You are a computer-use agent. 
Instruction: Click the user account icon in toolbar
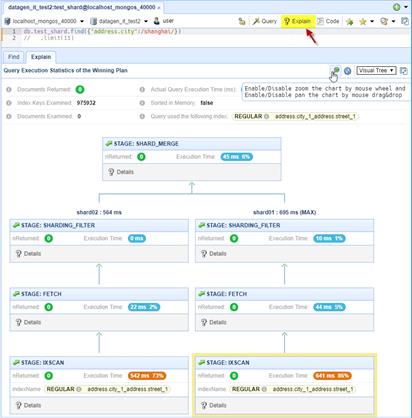click(157, 21)
